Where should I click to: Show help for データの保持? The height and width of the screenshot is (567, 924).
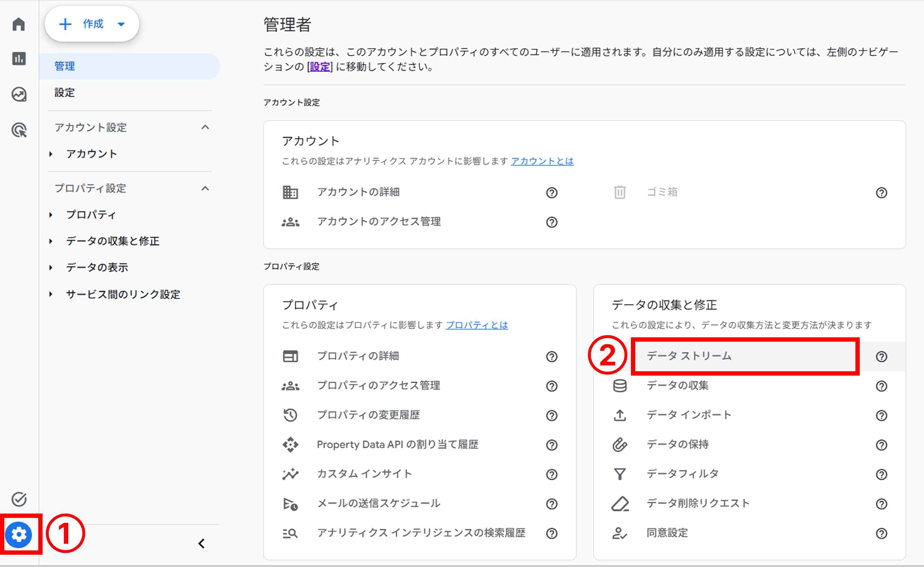click(881, 445)
